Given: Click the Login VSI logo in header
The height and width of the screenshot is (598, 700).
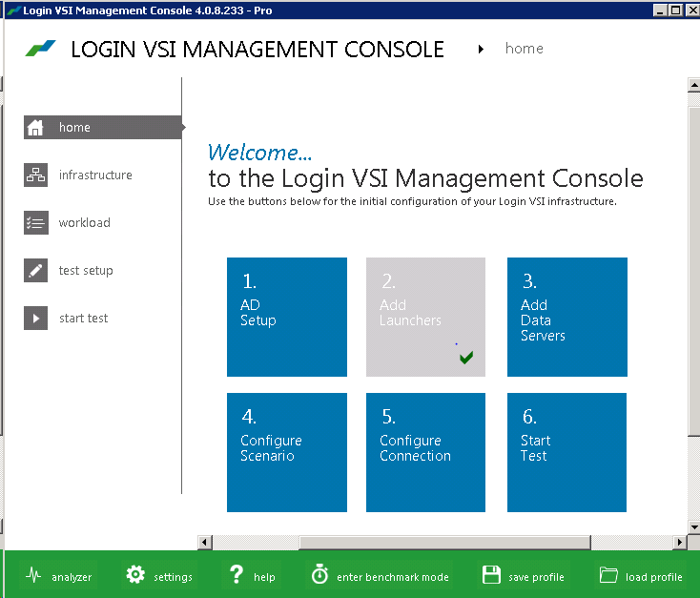Looking at the screenshot, I should 41,49.
